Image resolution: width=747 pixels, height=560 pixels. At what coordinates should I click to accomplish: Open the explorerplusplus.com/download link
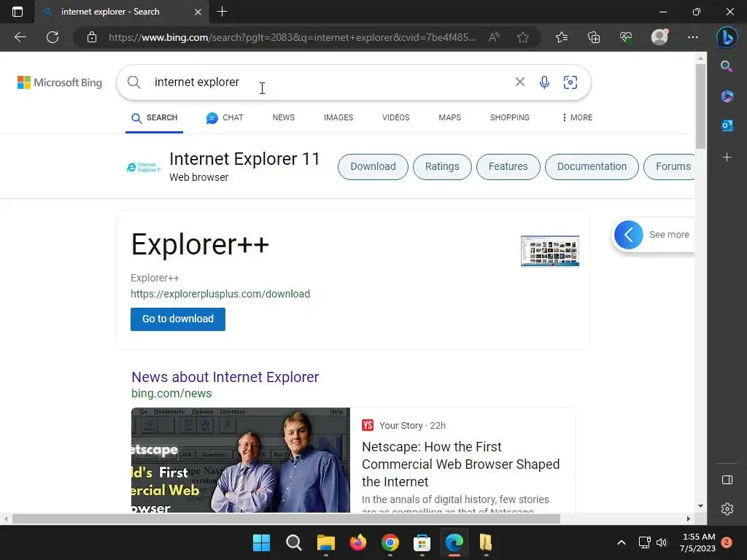pos(220,294)
